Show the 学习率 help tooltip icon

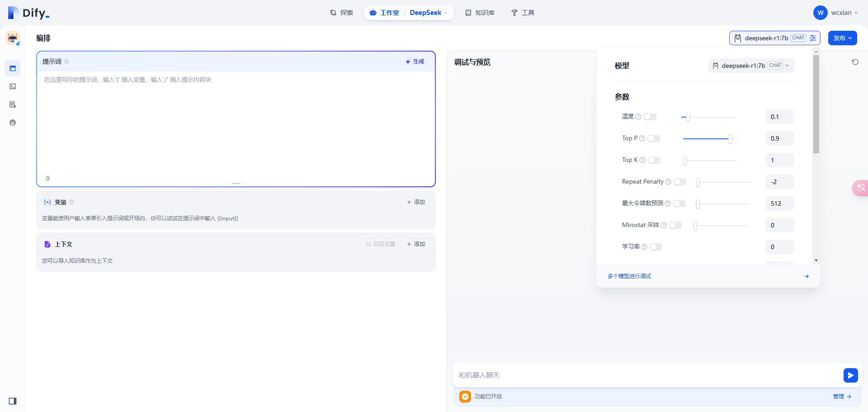[644, 247]
